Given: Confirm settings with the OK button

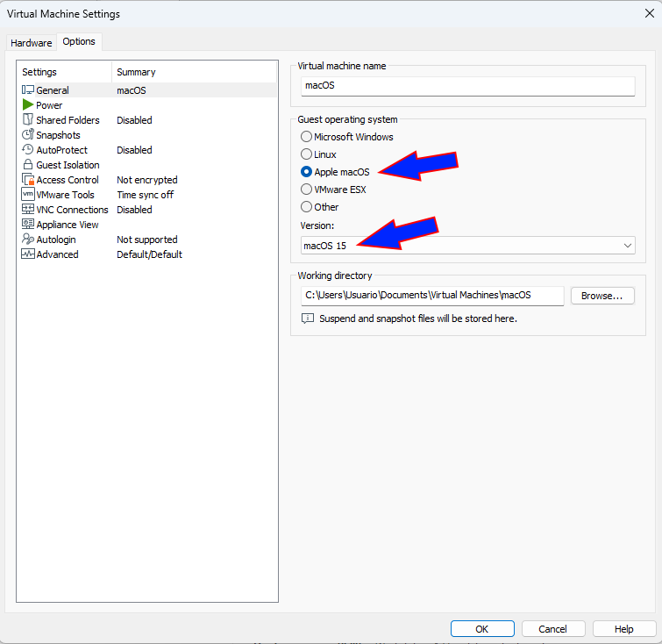Looking at the screenshot, I should coord(482,629).
